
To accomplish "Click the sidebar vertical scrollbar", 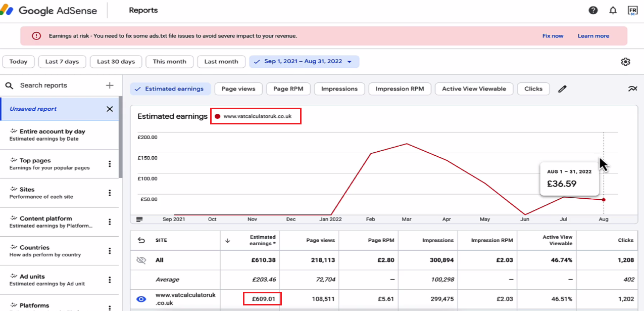I will [120, 138].
